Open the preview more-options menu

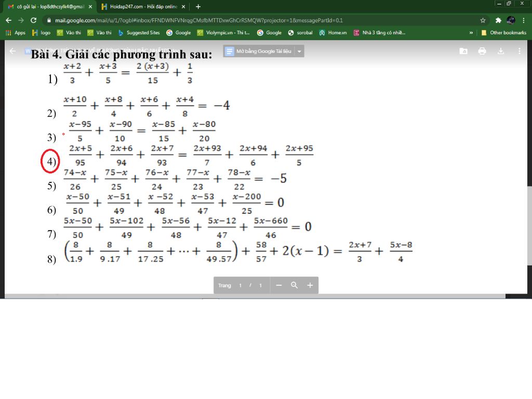(x=519, y=51)
